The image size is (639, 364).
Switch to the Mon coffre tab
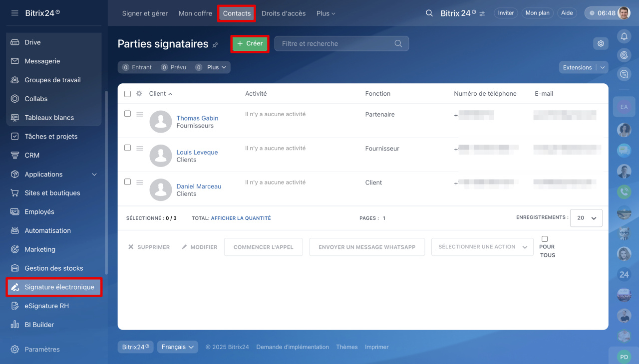click(x=195, y=13)
